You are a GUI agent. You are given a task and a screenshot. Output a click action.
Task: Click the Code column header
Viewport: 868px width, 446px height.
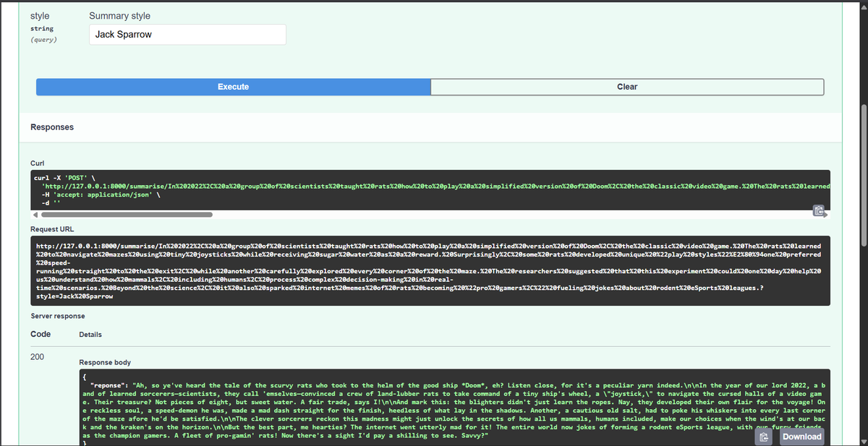click(x=41, y=334)
